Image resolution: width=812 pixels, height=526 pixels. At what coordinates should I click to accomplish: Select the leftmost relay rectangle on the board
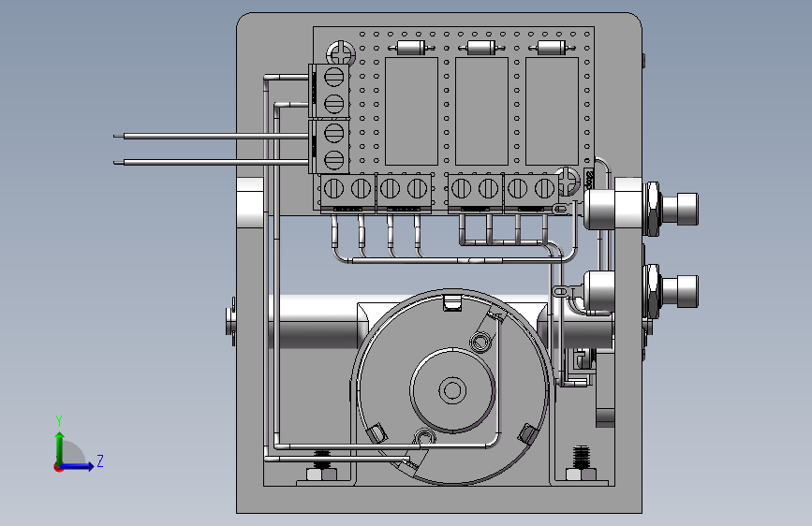[x=411, y=111]
